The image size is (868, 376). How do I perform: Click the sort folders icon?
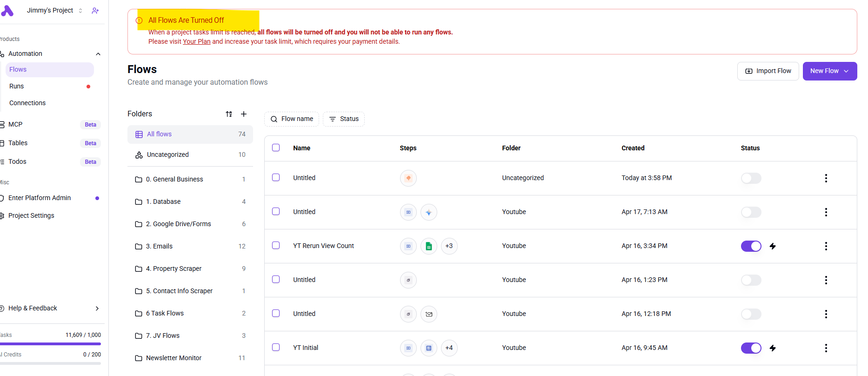click(x=229, y=114)
